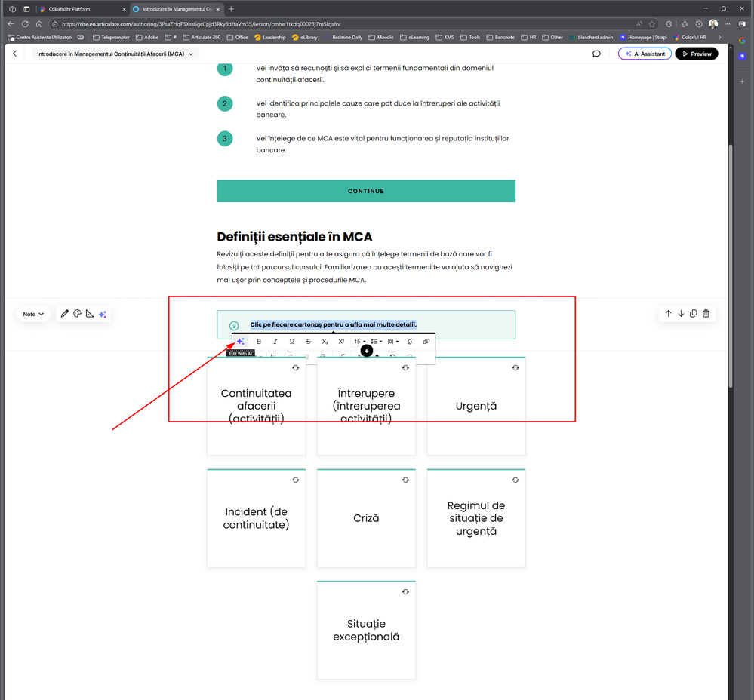Open the Office bookmarks folder

pos(237,38)
